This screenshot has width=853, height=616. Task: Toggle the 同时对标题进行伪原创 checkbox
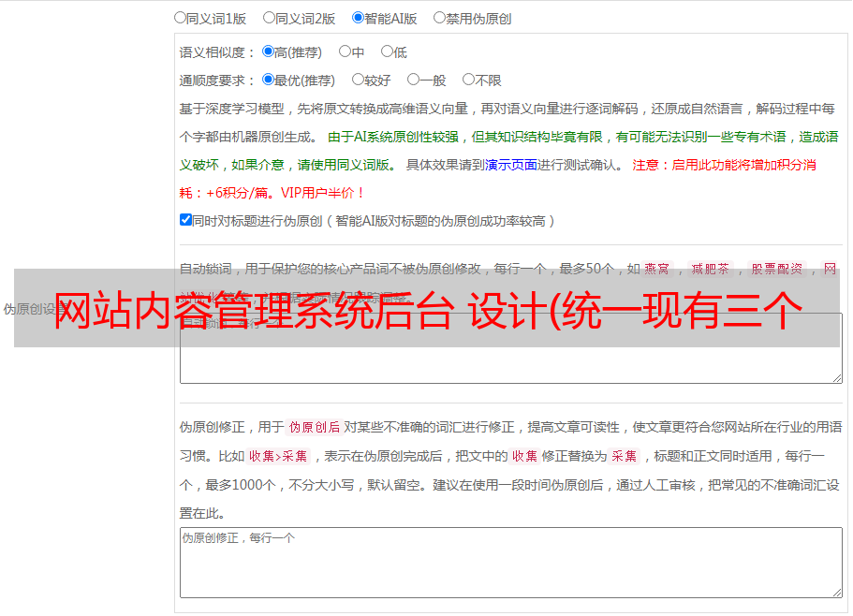(x=185, y=220)
